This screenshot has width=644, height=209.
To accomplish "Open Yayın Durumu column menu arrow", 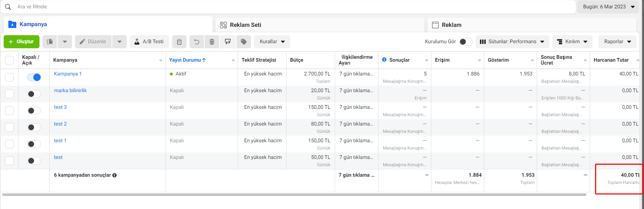I will click(233, 60).
